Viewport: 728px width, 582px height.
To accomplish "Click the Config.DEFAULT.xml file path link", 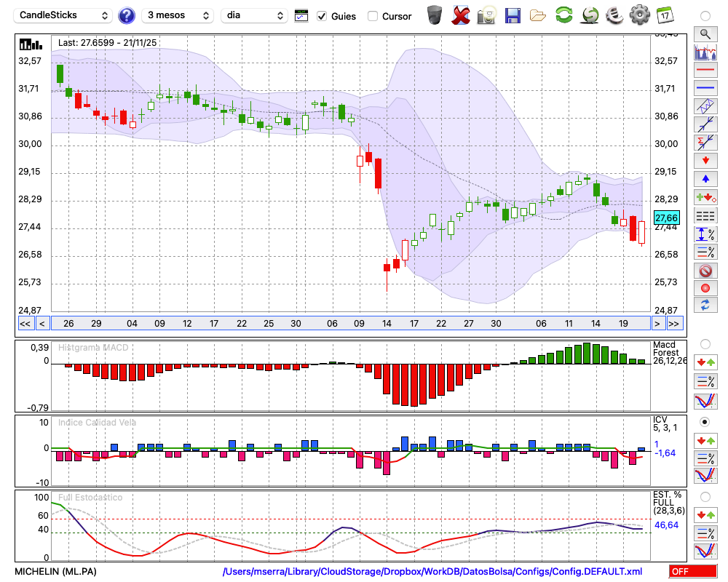I will 432,572.
